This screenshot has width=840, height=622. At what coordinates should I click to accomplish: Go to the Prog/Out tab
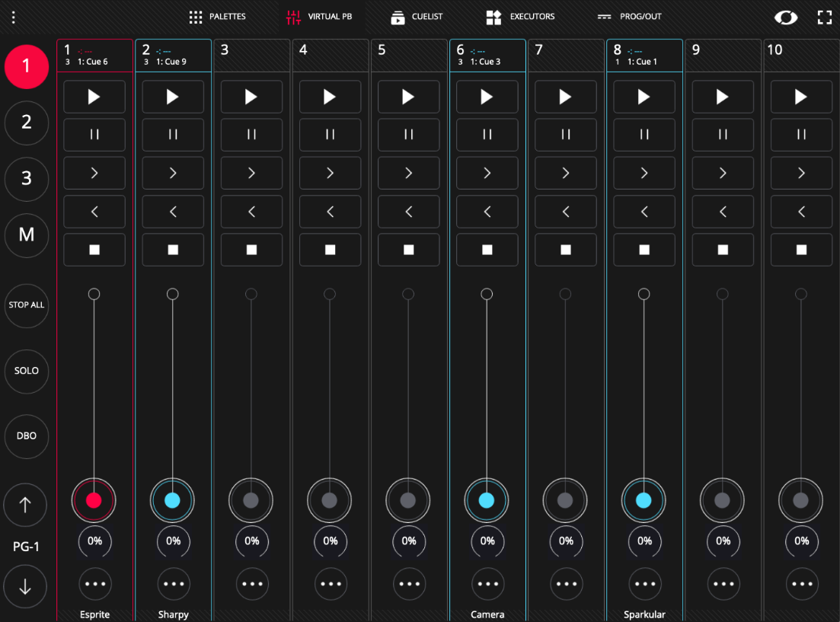pos(630,18)
